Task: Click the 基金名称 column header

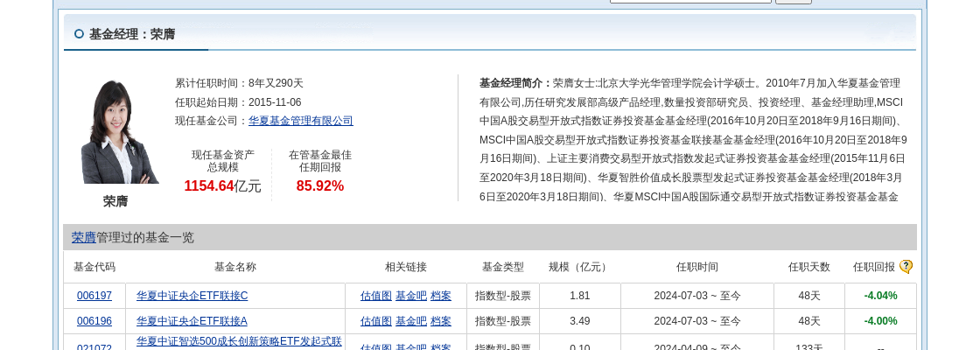Action: point(235,267)
